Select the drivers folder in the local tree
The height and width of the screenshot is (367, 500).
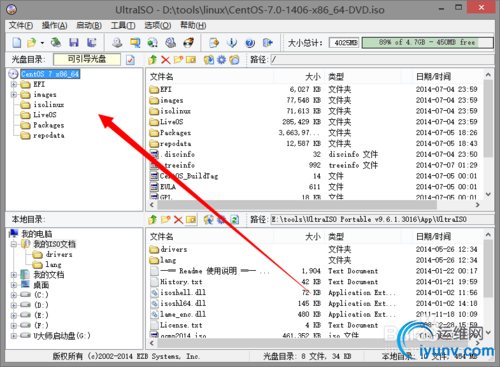click(x=59, y=254)
